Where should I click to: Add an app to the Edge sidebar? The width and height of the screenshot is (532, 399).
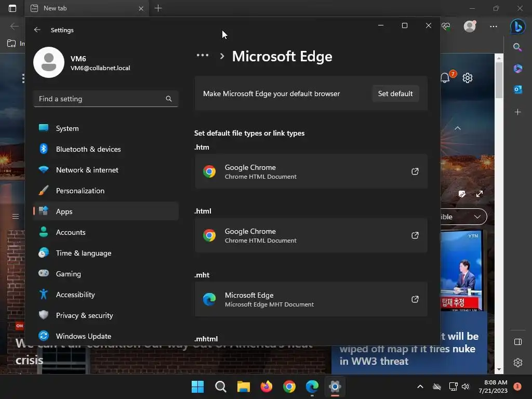pyautogui.click(x=518, y=112)
